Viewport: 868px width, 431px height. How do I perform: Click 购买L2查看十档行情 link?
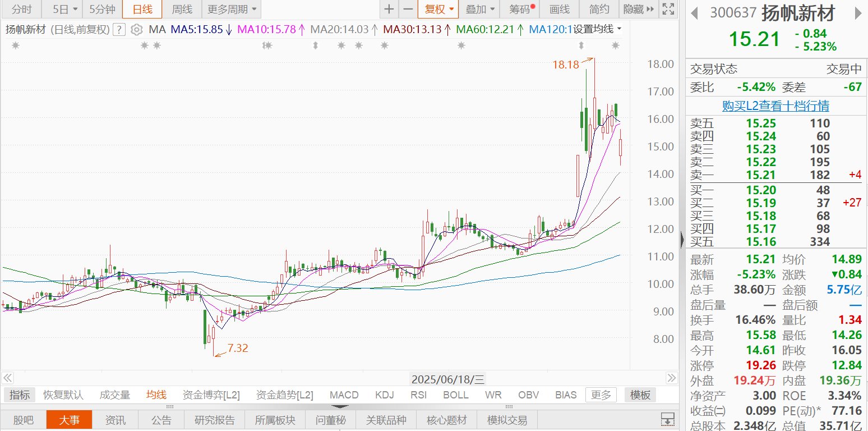[x=776, y=106]
